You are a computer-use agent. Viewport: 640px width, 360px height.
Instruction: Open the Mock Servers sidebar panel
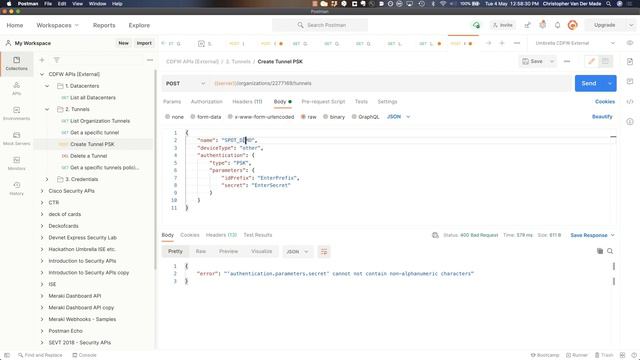pyautogui.click(x=16, y=138)
